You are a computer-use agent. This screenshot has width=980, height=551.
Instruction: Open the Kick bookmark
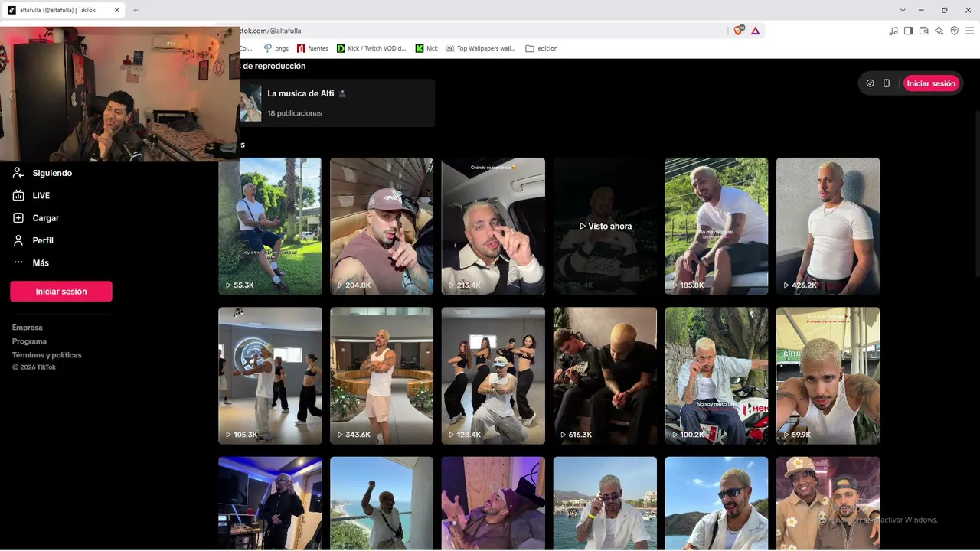426,48
